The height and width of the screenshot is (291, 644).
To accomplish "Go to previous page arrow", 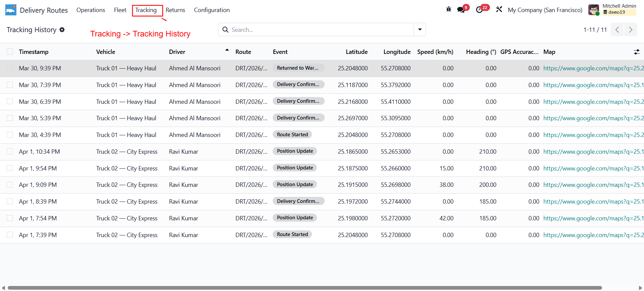I will click(617, 29).
